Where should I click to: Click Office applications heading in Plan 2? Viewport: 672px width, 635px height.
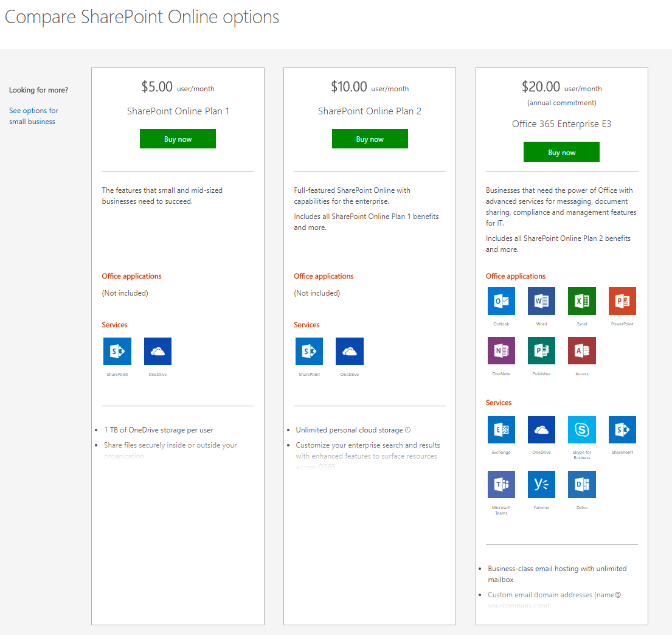pos(324,276)
